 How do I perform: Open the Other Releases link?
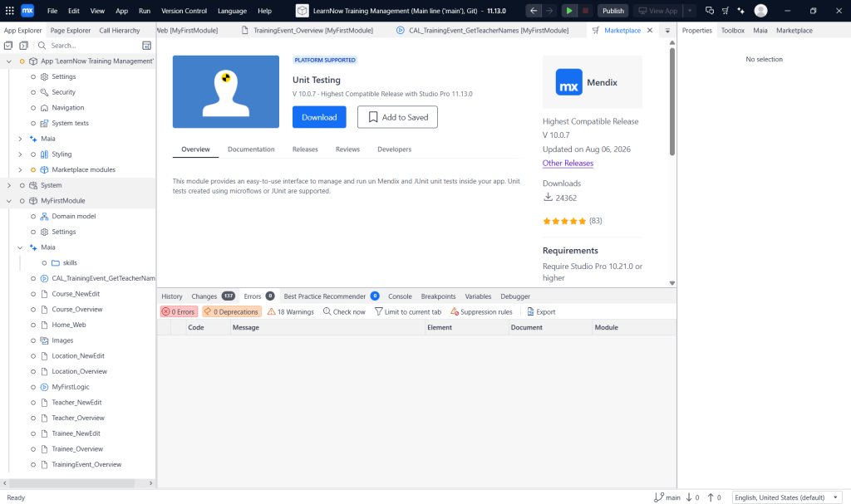coord(568,163)
